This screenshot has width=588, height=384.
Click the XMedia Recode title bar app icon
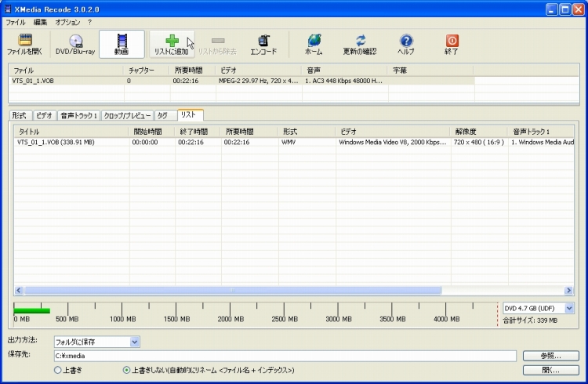pos(8,9)
